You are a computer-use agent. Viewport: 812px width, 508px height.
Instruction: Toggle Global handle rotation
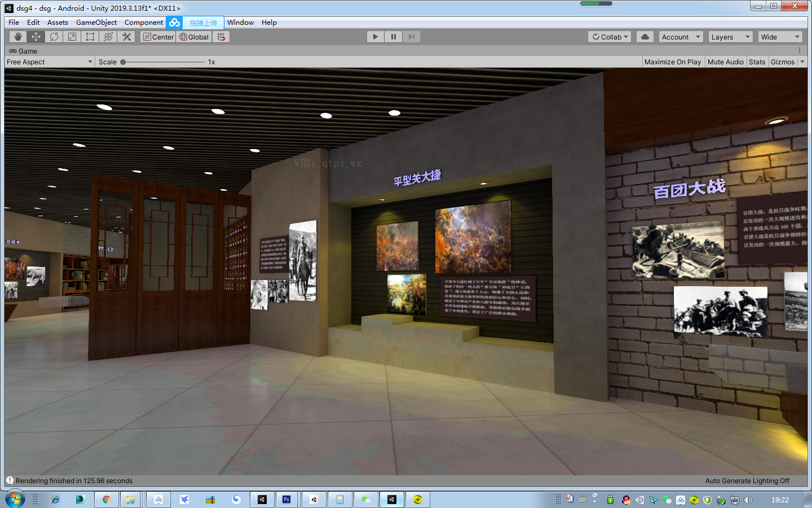point(194,37)
